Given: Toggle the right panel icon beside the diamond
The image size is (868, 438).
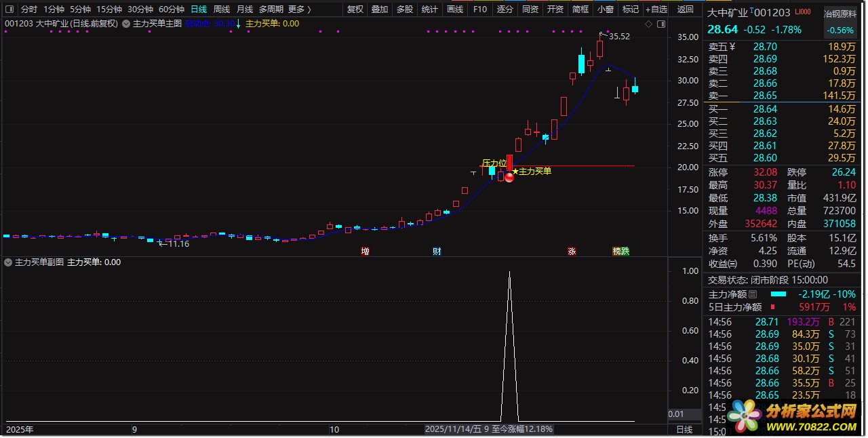Looking at the screenshot, I should point(662,24).
